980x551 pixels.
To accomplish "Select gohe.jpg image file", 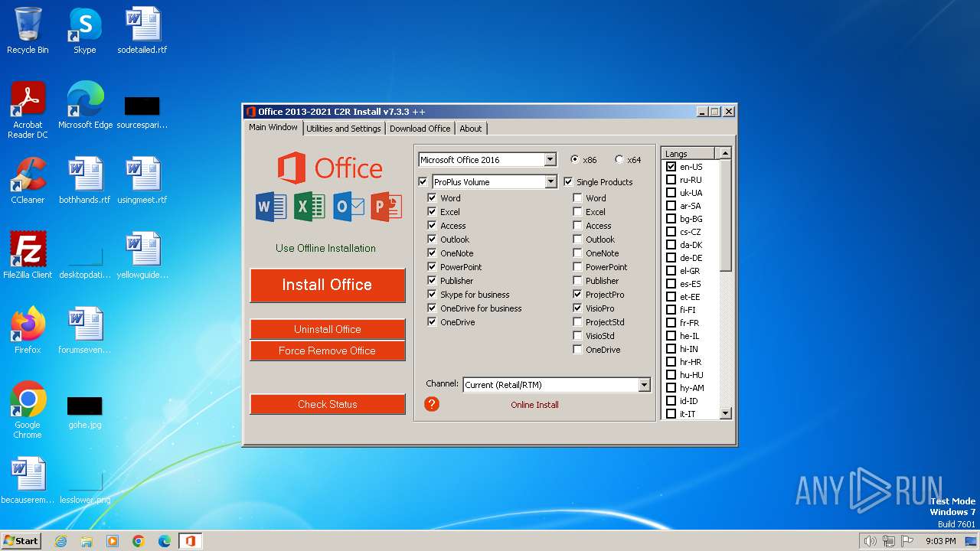I will (85, 412).
